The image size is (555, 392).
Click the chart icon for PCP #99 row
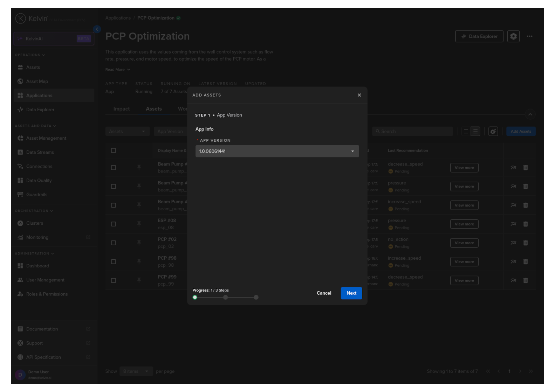click(x=513, y=280)
